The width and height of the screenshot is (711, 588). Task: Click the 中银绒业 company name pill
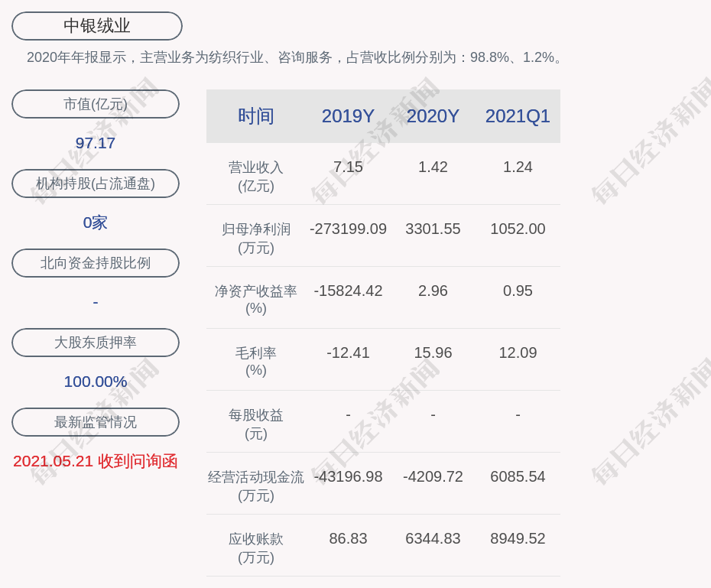tap(97, 26)
